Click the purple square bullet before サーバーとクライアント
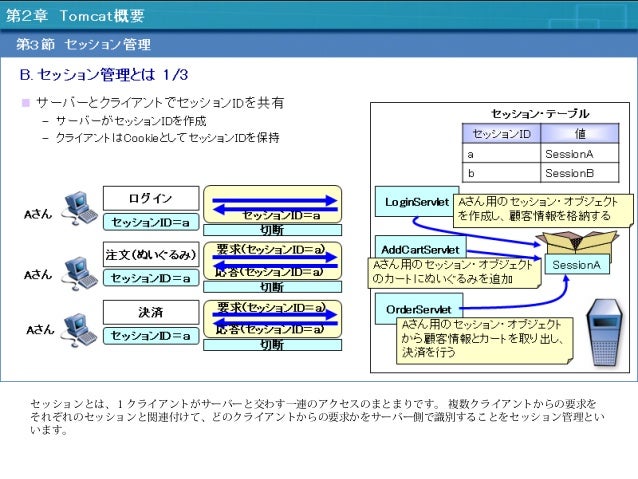The image size is (638, 479). point(26,103)
